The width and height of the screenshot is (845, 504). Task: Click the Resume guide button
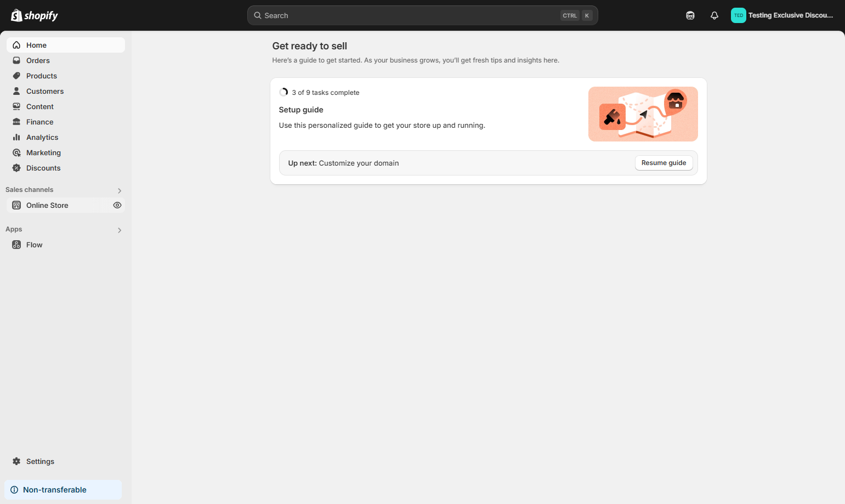click(663, 163)
